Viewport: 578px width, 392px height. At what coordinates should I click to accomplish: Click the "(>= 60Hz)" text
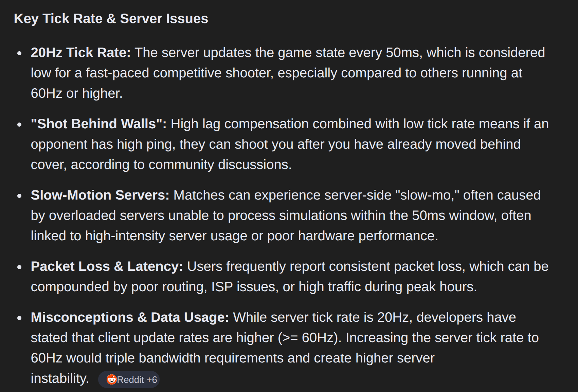[x=309, y=338]
